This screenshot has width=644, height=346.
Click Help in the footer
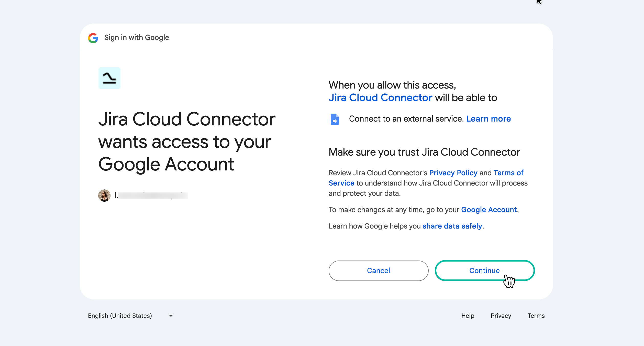468,316
